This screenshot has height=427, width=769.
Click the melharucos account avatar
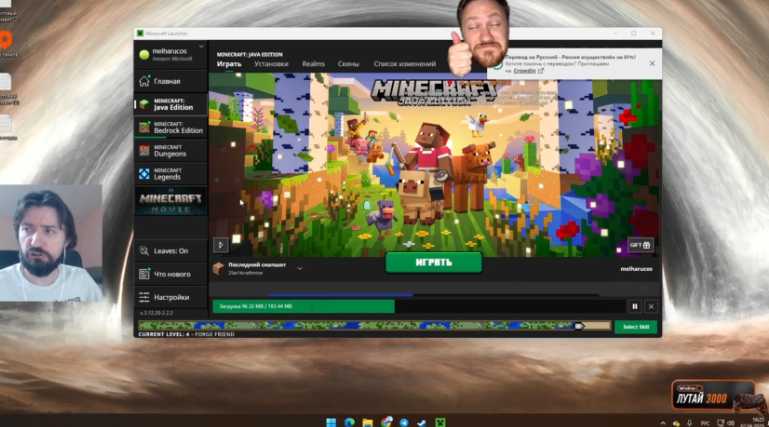point(144,54)
